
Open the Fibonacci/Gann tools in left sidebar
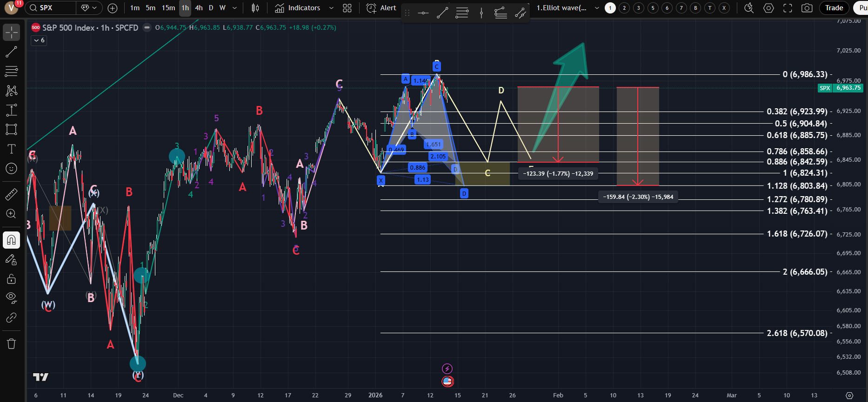coord(11,71)
